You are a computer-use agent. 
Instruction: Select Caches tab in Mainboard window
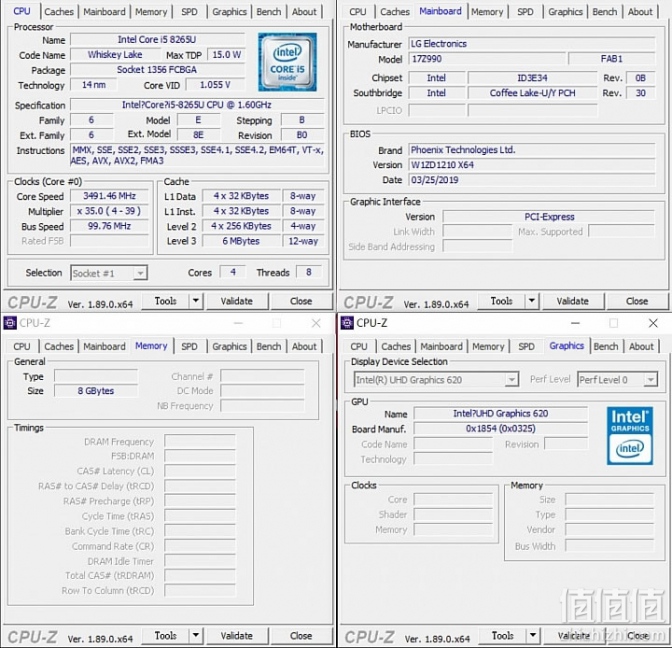tap(395, 12)
